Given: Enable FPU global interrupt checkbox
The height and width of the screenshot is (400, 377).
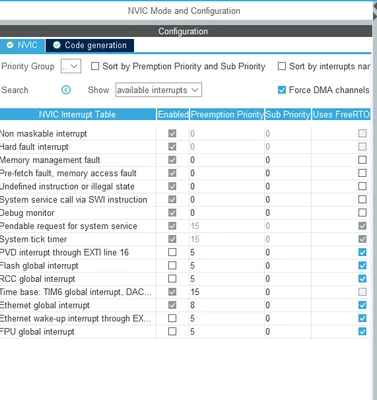Looking at the screenshot, I should 172,332.
